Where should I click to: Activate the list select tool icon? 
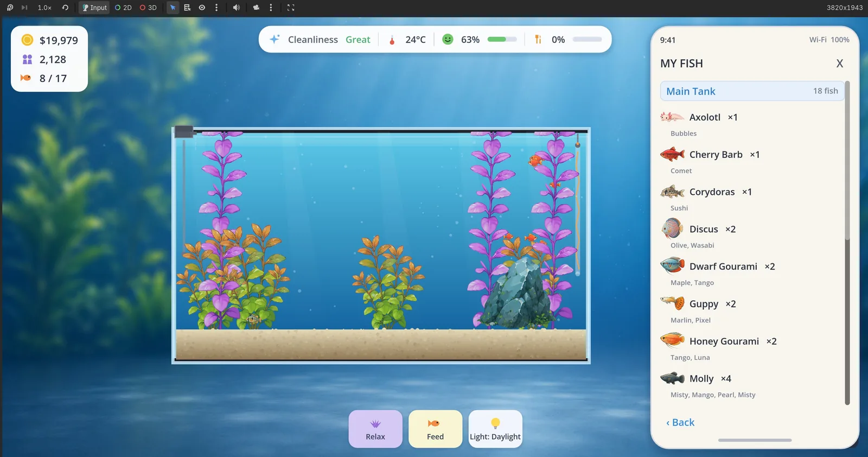(x=187, y=8)
